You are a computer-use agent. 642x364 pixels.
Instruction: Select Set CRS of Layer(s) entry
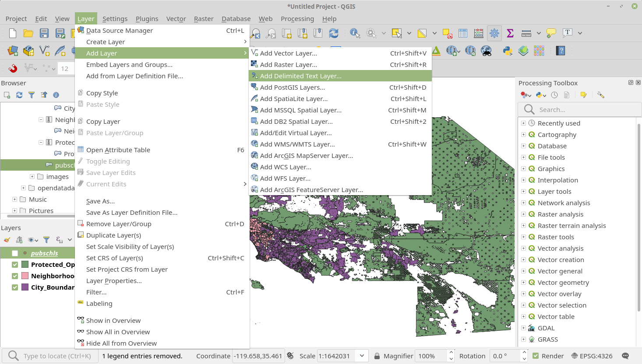tap(162, 258)
